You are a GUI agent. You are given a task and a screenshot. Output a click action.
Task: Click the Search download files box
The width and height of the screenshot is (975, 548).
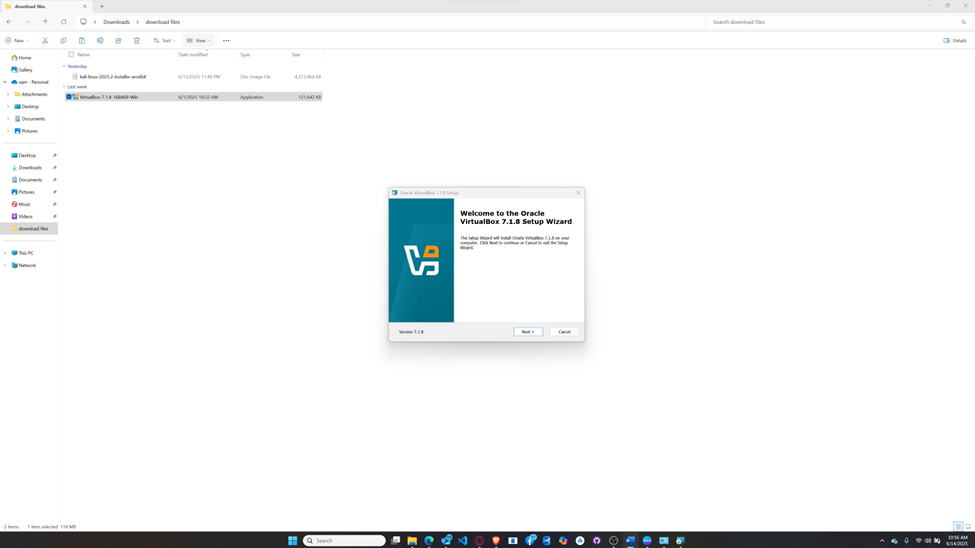[838, 22]
